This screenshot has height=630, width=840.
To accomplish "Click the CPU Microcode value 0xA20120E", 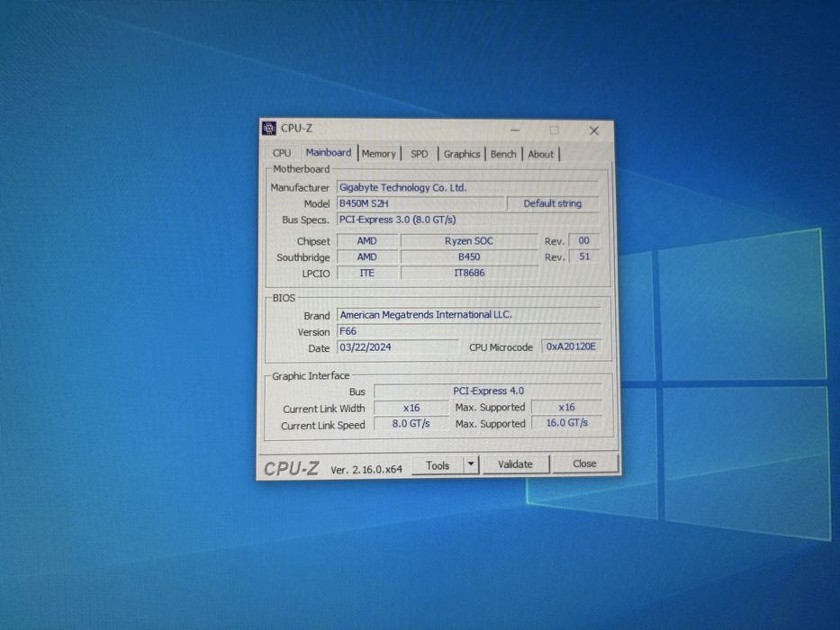I will coord(571,346).
